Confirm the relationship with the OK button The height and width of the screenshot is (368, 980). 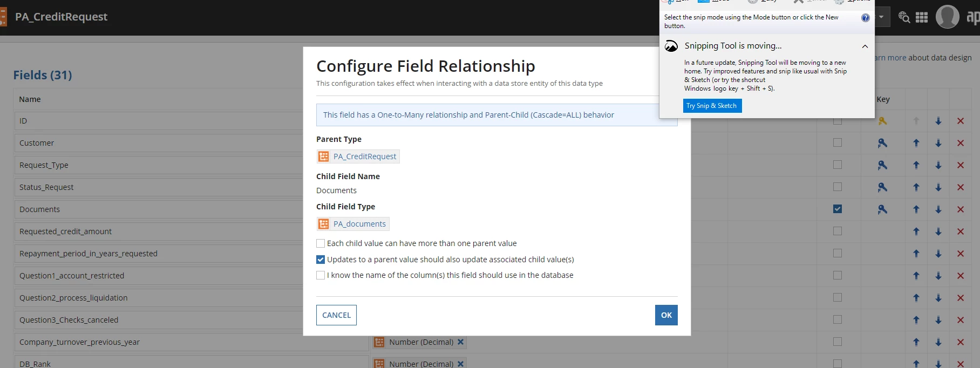point(666,315)
